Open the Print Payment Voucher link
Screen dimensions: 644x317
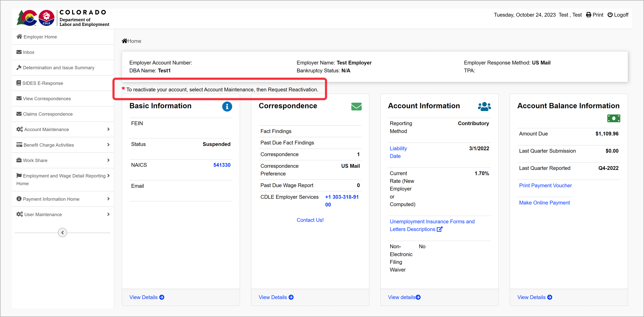(x=545, y=185)
